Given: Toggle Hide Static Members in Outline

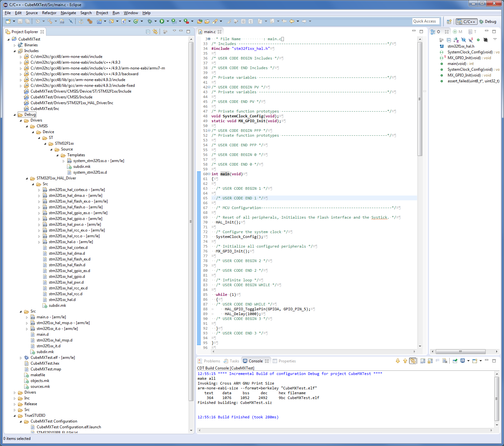Looking at the screenshot, I should 471,40.
